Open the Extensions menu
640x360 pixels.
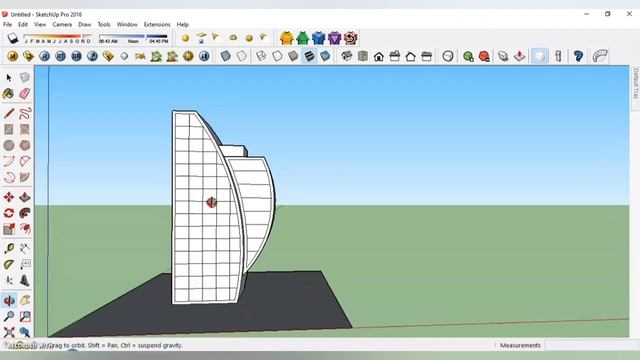(x=157, y=24)
